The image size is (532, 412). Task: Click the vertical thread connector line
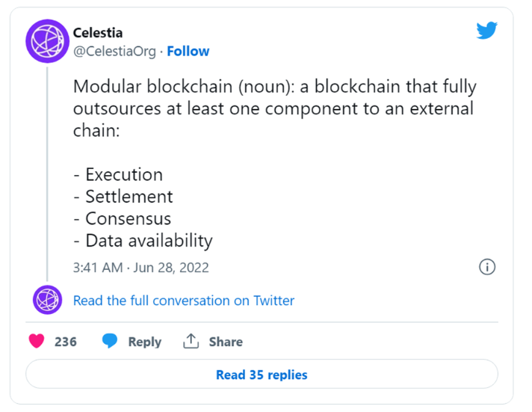47,174
